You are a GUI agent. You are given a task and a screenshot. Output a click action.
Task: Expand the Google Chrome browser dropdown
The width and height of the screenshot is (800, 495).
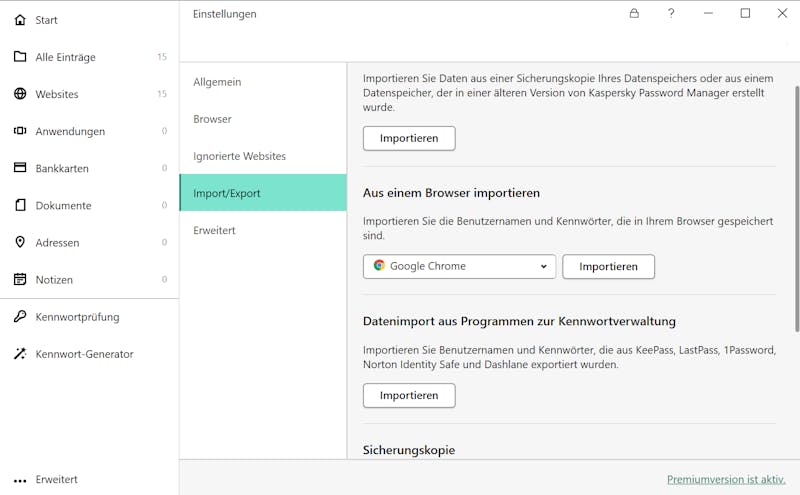459,266
